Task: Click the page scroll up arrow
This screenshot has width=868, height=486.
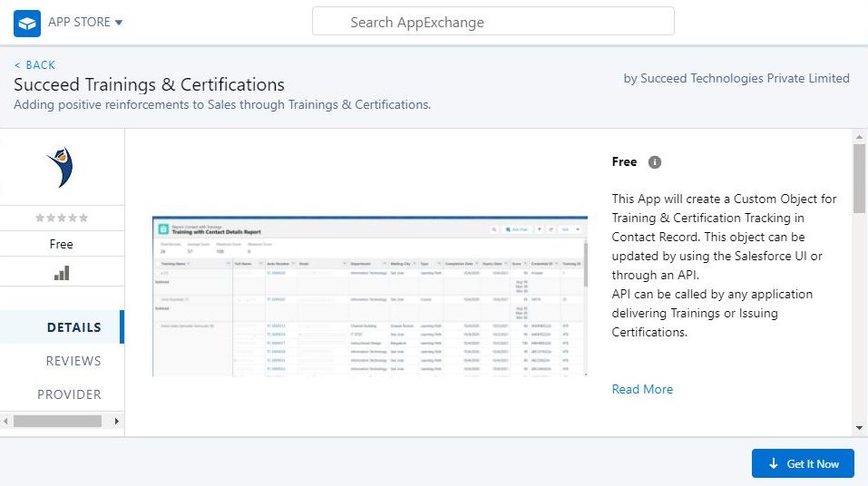Action: click(859, 136)
